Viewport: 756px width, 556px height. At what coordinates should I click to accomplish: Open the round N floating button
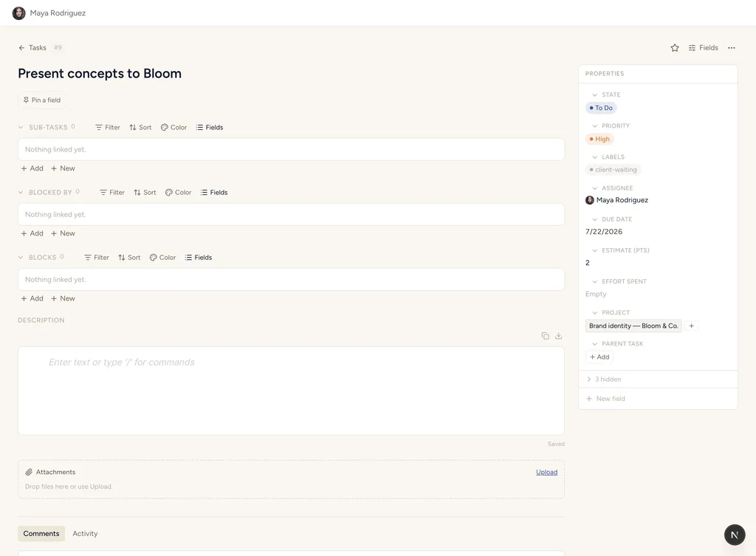click(735, 535)
